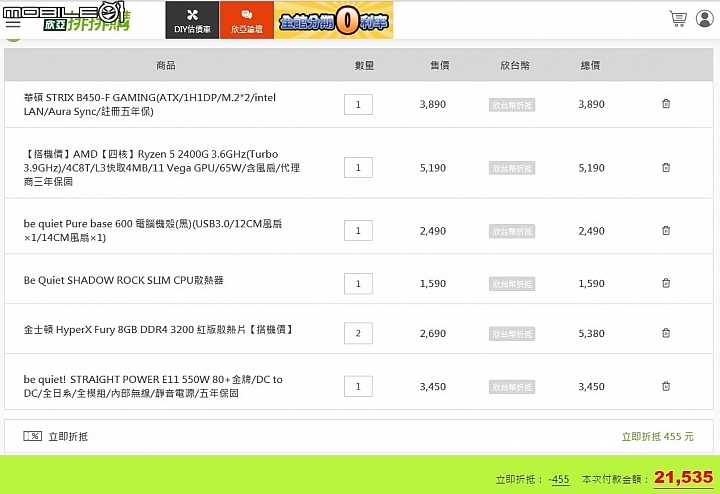Open the 欣亞論壇 forum button
Viewport: 720px width, 494px height.
[x=247, y=20]
